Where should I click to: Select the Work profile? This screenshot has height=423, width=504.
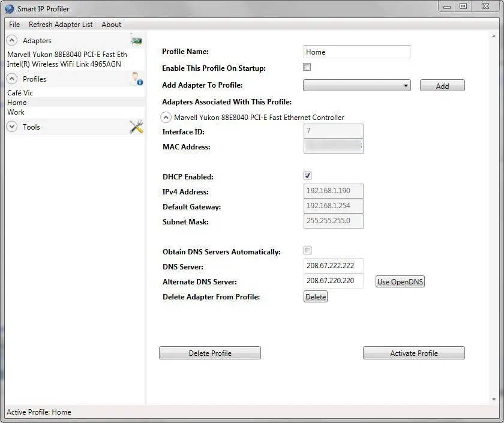[16, 112]
